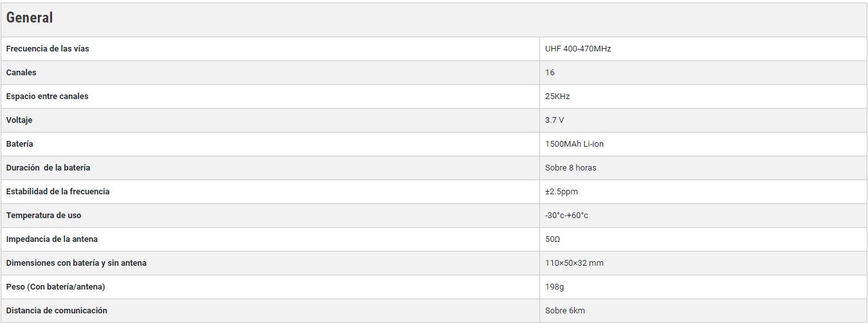
Task: Click the 50Ω antenna impedance value
Action: (x=552, y=239)
